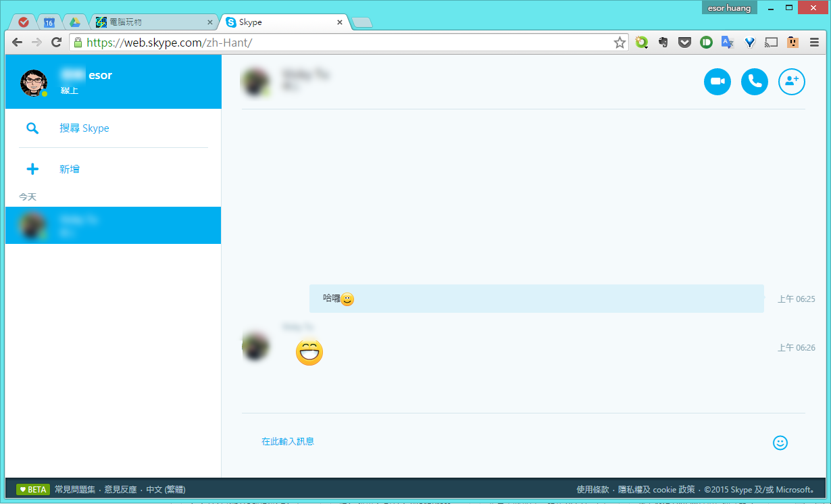Viewport: 831px width, 504px height.
Task: Open a new browser tab
Action: (363, 23)
